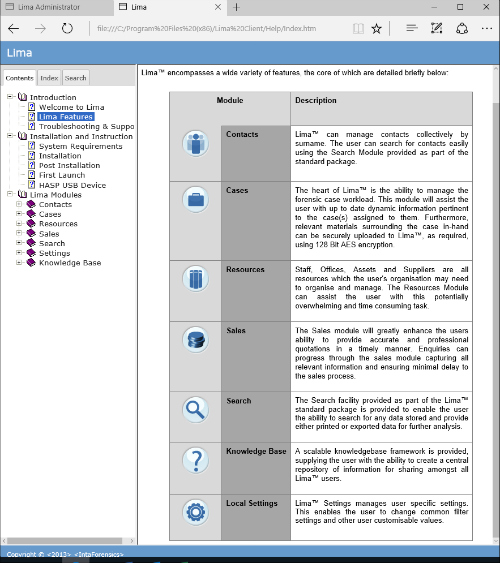Click the Lima header title
Screen dimensions: 500x563
19,53
